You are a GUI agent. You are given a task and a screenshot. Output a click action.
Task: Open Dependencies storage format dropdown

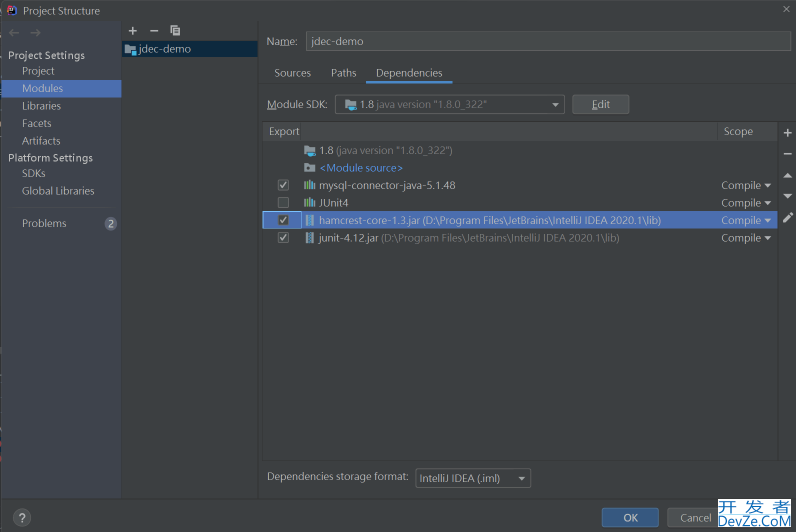[x=473, y=478]
